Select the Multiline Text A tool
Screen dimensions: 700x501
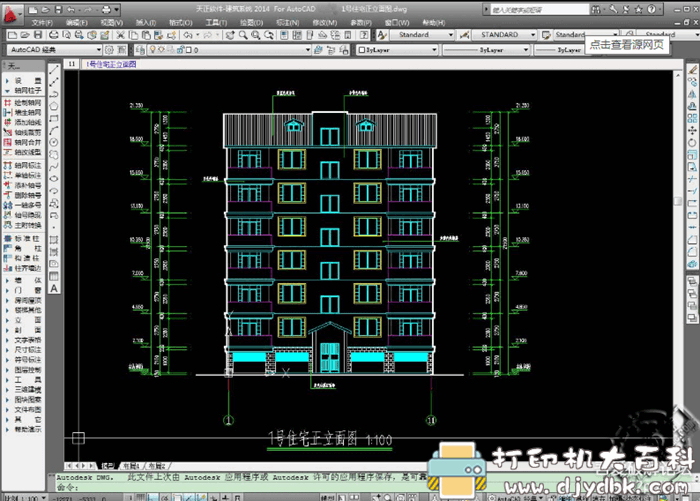pyautogui.click(x=54, y=288)
